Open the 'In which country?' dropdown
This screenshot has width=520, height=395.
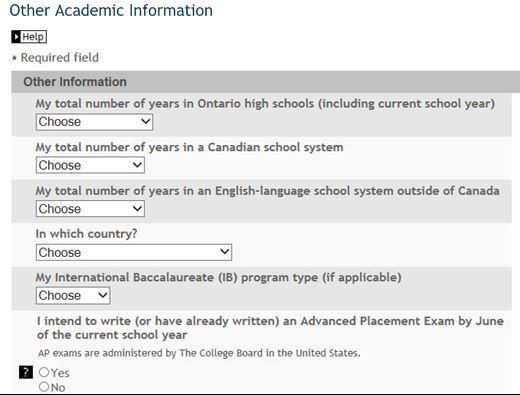click(134, 252)
